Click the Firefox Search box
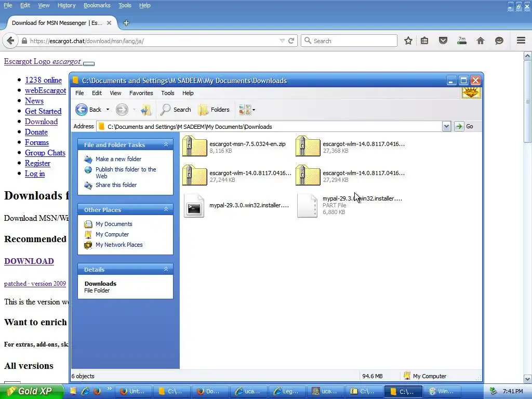Image resolution: width=532 pixels, height=399 pixels. (x=349, y=41)
